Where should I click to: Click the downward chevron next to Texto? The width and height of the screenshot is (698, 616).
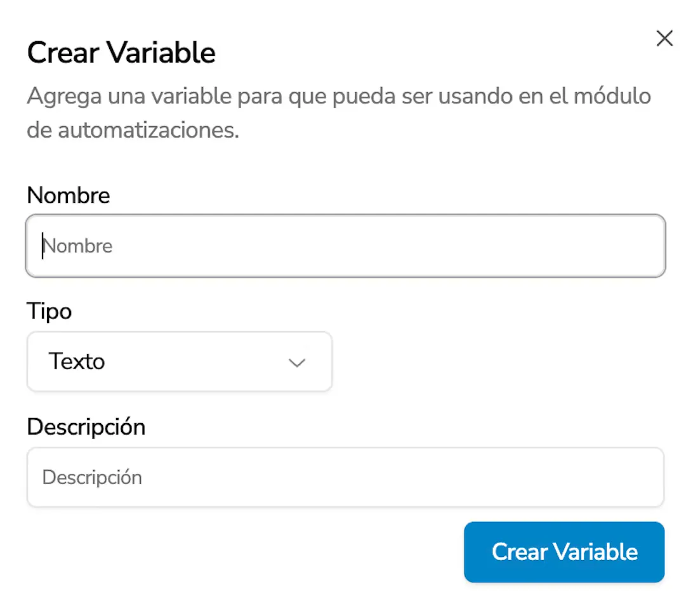(296, 363)
